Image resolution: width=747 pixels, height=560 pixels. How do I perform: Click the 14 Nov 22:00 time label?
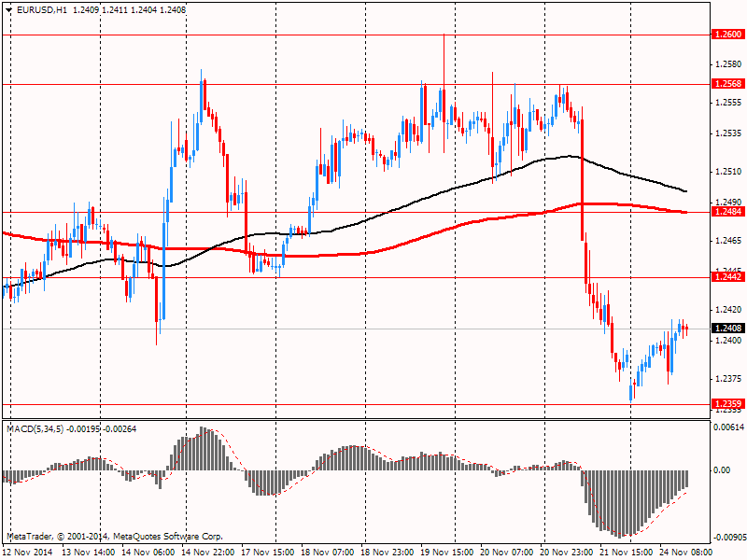(x=208, y=553)
